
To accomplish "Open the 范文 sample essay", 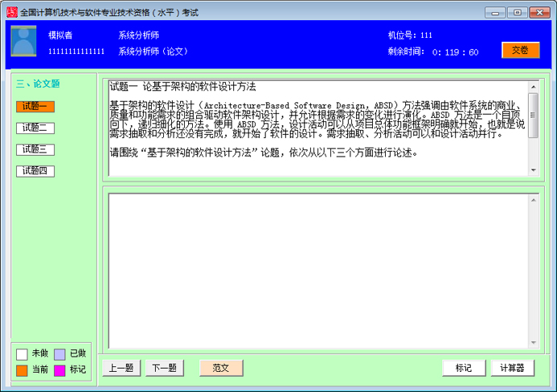I will (x=221, y=368).
